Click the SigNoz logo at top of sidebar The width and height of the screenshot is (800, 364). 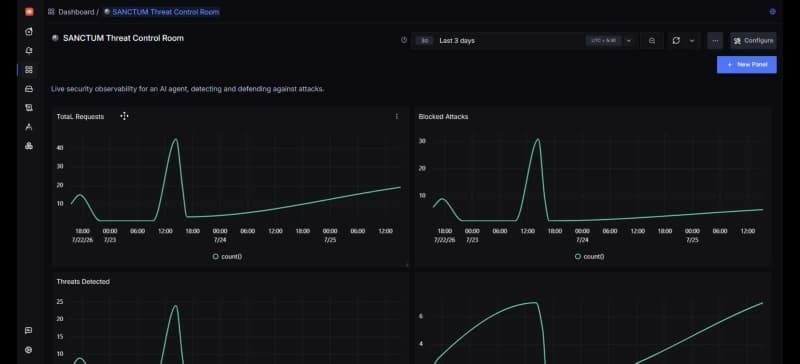point(29,11)
